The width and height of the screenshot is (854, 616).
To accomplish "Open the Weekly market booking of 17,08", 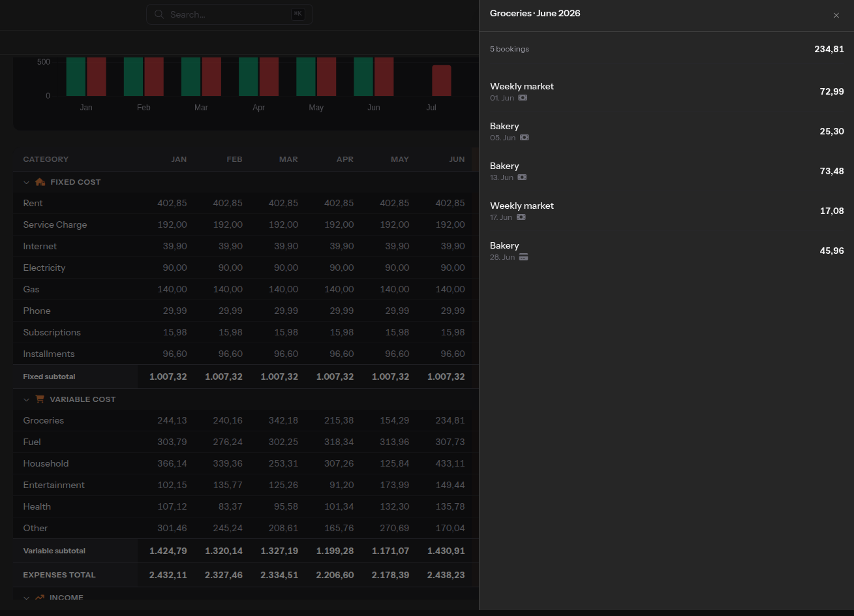I will click(667, 211).
